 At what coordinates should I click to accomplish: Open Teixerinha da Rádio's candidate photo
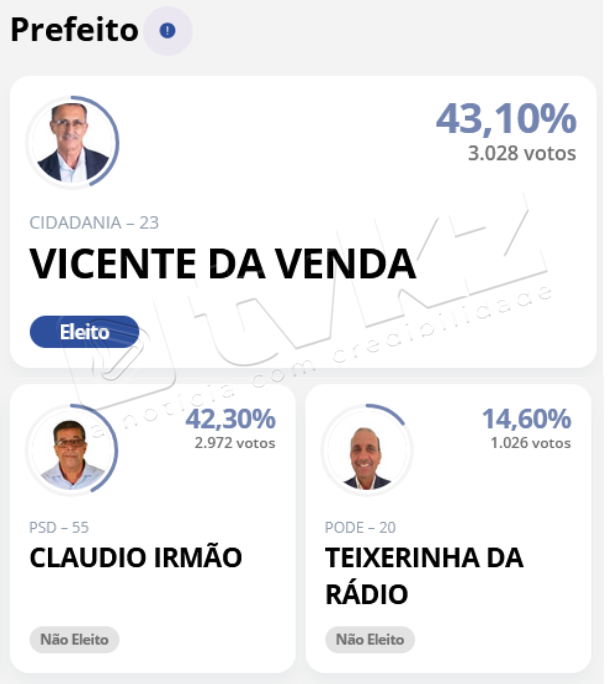click(x=367, y=450)
